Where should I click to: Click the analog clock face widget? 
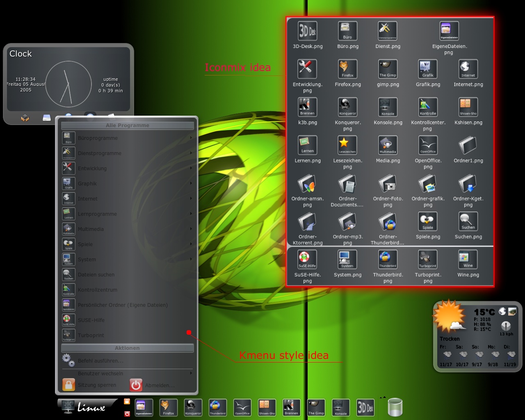68,84
